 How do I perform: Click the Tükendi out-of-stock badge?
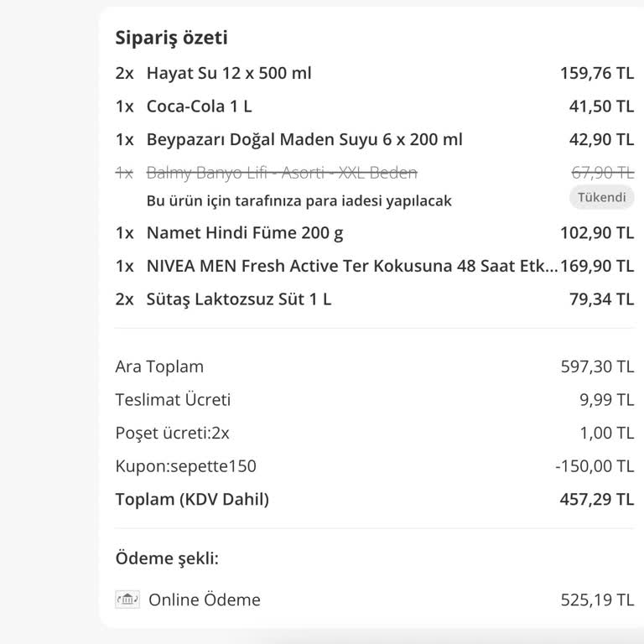(x=601, y=199)
